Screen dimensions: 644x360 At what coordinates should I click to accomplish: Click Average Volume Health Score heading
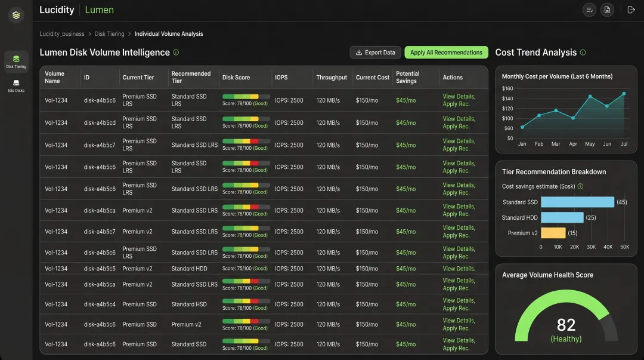click(547, 275)
